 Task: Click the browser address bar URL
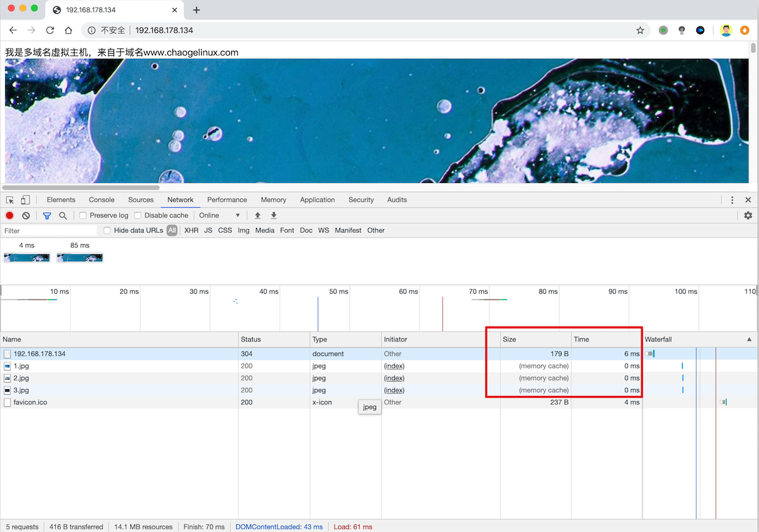point(164,30)
